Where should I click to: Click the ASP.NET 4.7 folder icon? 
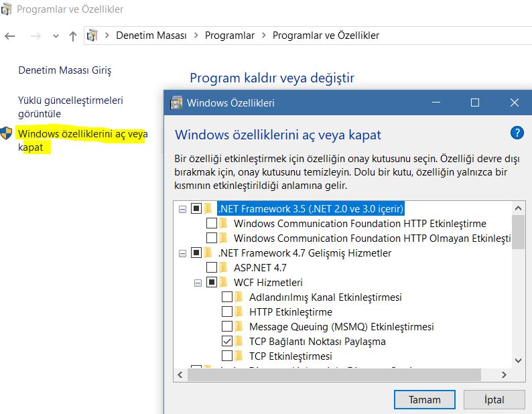(224, 267)
